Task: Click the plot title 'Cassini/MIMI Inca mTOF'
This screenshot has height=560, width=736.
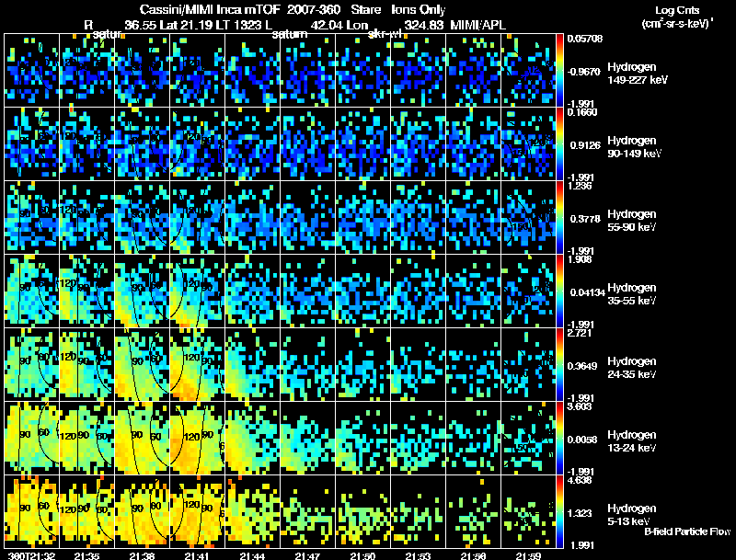Action: point(210,9)
